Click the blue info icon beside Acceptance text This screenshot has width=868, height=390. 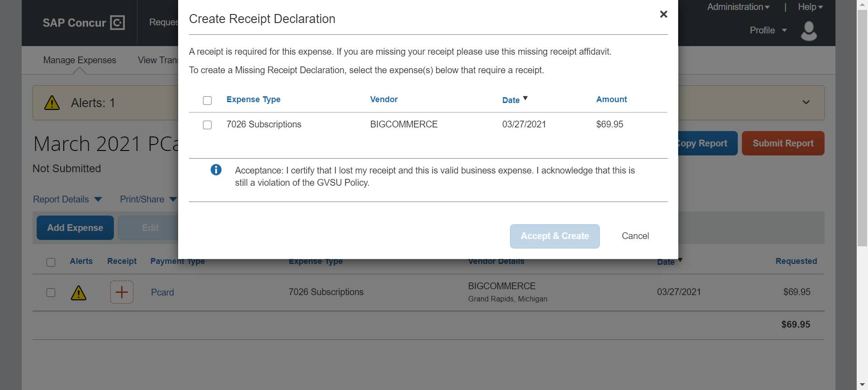(x=216, y=170)
